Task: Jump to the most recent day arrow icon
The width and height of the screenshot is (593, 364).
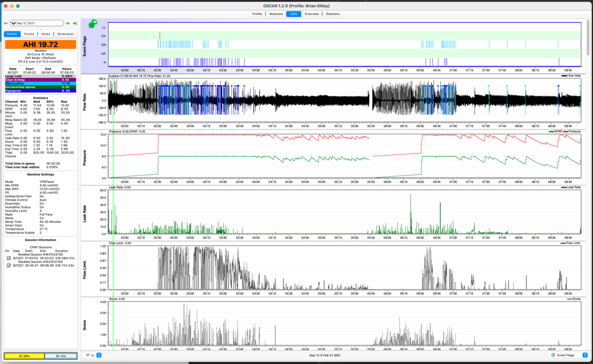Action: (75, 23)
